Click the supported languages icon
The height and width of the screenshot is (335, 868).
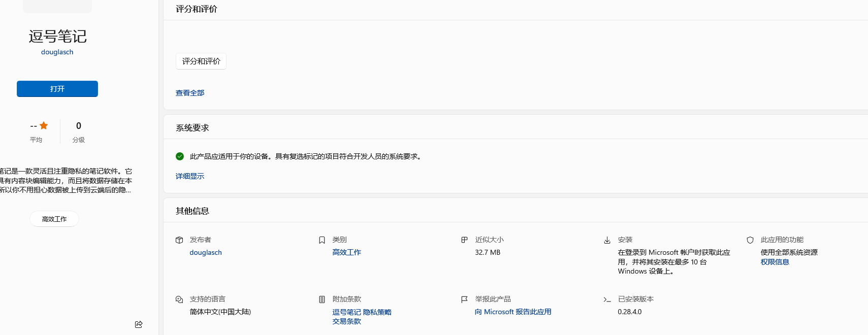(x=179, y=299)
